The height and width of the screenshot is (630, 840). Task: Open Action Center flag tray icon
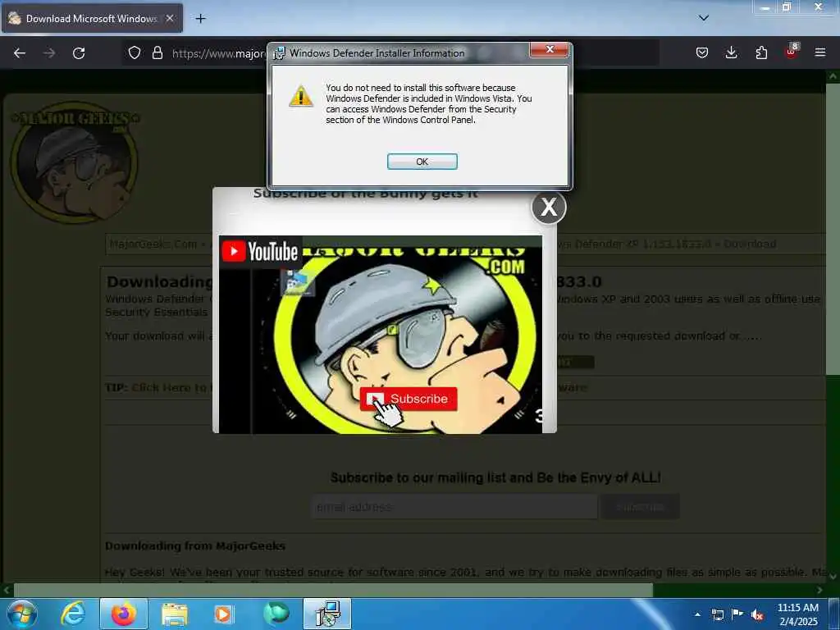737,614
